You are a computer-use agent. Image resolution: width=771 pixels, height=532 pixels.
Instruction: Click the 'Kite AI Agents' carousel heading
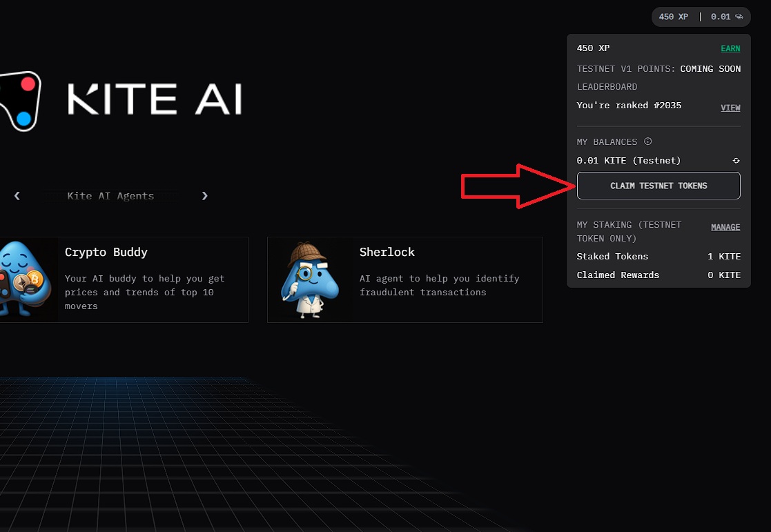[x=110, y=196]
